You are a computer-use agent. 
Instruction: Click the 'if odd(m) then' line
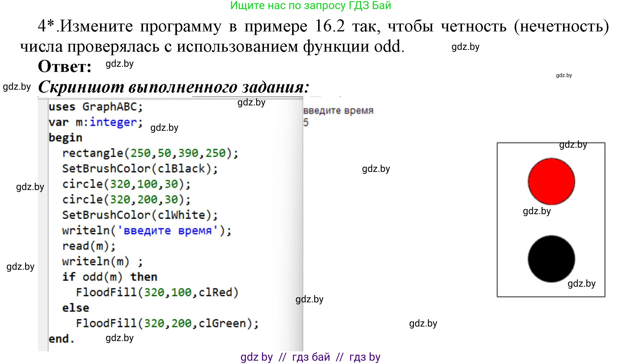(x=109, y=277)
